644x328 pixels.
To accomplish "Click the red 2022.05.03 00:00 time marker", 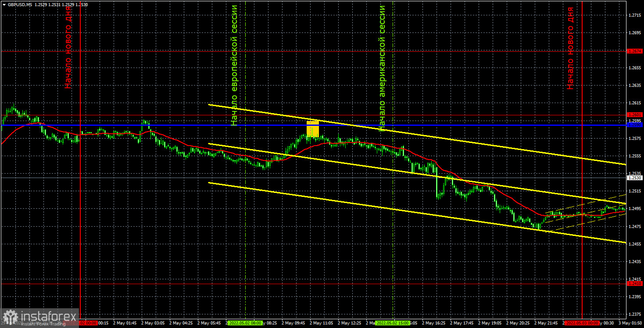I will [x=582, y=323].
